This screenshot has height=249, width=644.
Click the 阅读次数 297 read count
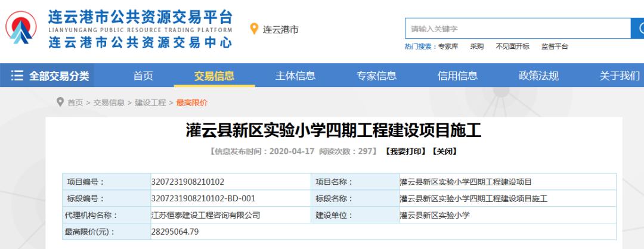click(345, 151)
